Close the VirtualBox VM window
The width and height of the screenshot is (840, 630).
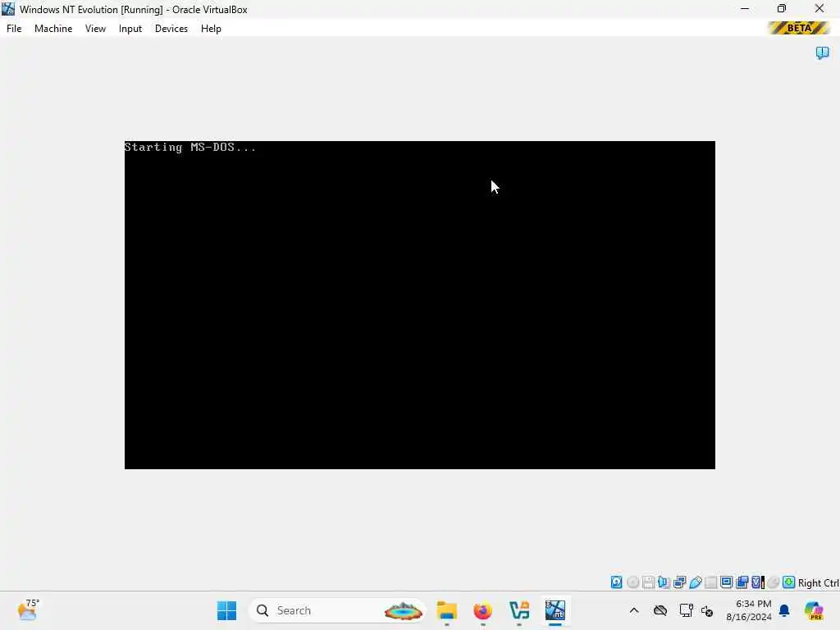(x=819, y=8)
